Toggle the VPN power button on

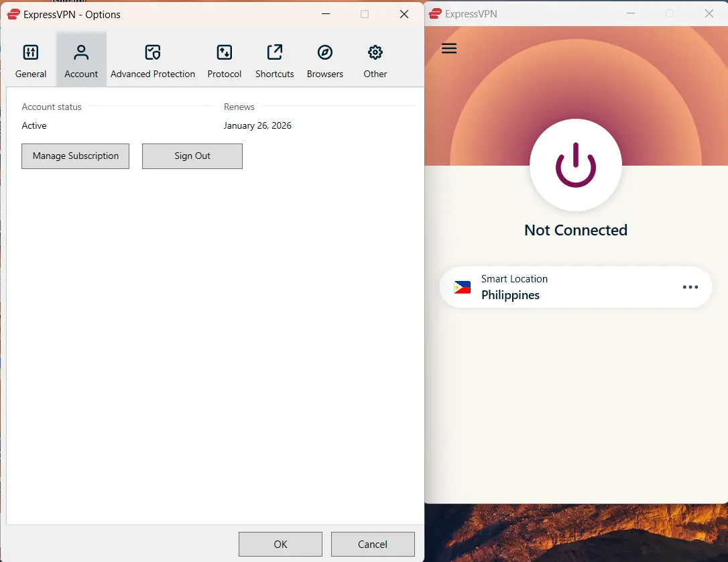tap(576, 165)
